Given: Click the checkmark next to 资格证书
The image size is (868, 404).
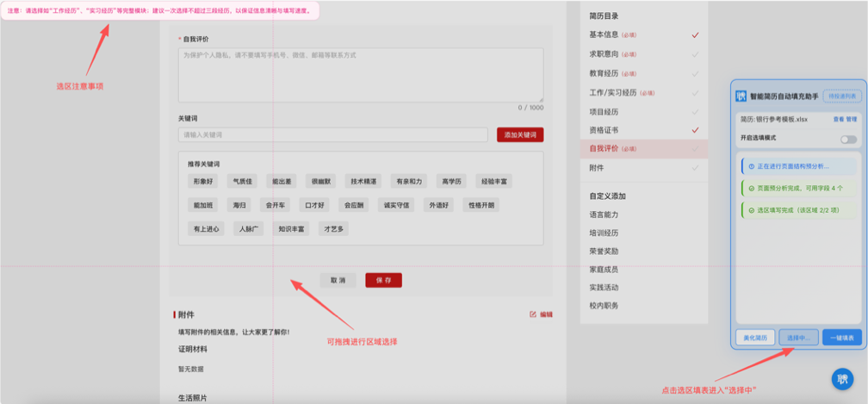Looking at the screenshot, I should [695, 130].
